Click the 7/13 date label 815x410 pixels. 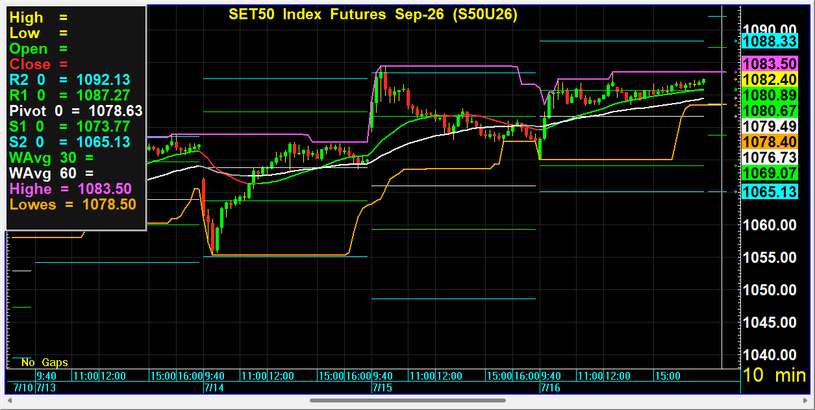(46, 388)
